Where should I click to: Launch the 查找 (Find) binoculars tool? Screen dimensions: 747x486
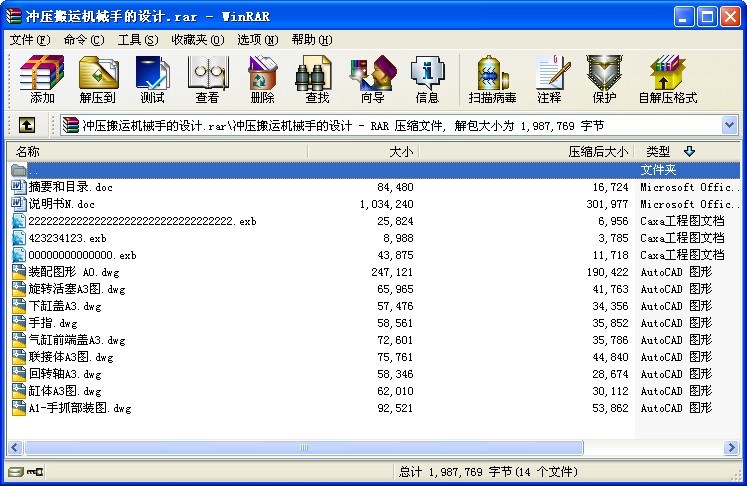point(317,79)
